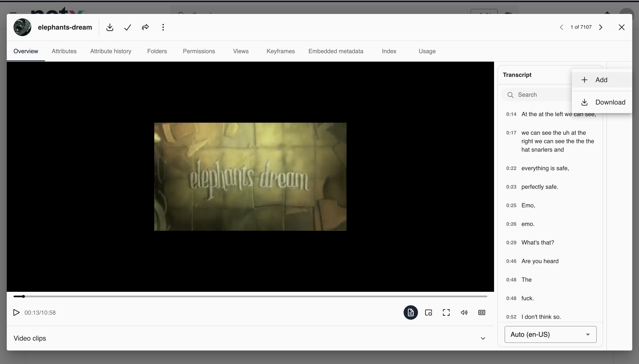Select Download from the transcript menu
The width and height of the screenshot is (639, 364).
602,102
